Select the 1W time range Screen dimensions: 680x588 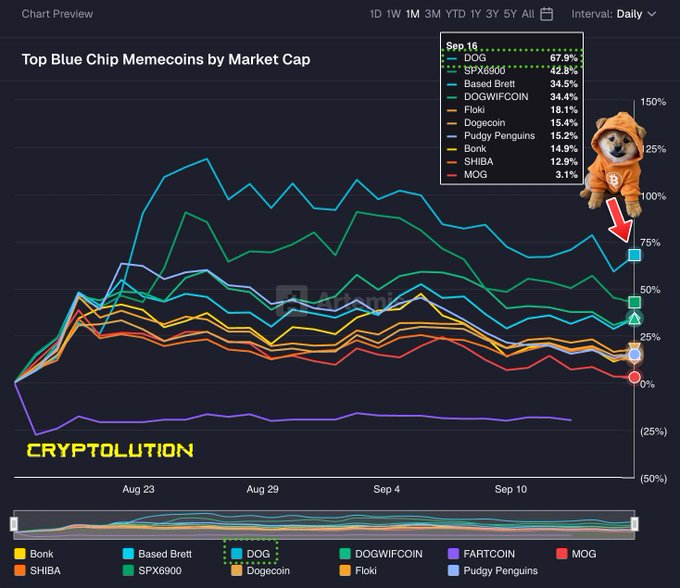coord(393,14)
